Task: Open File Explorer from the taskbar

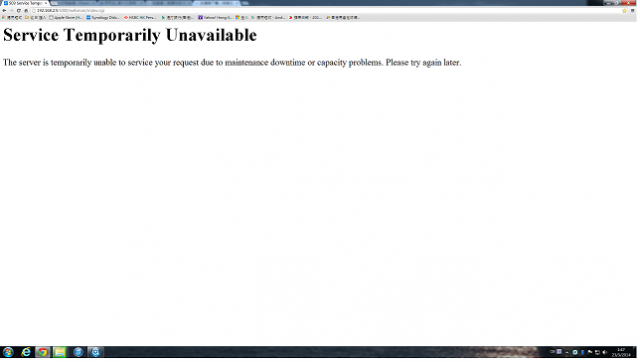Action: [x=60, y=352]
